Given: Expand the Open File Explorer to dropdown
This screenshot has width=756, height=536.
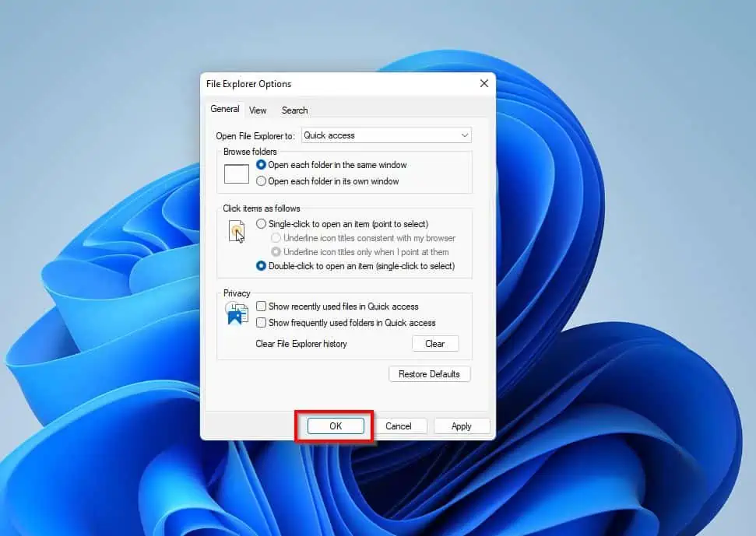Looking at the screenshot, I should tap(386, 135).
